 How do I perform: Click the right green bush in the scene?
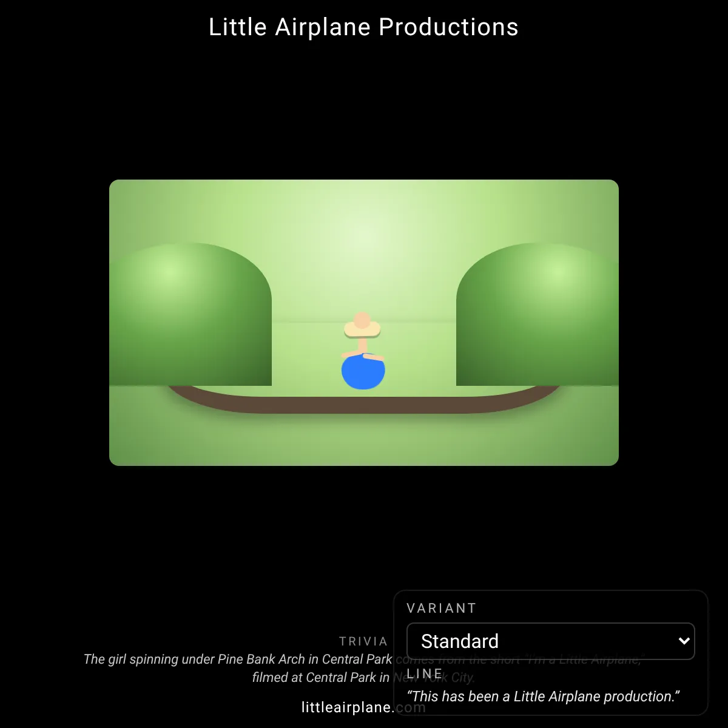click(x=538, y=314)
